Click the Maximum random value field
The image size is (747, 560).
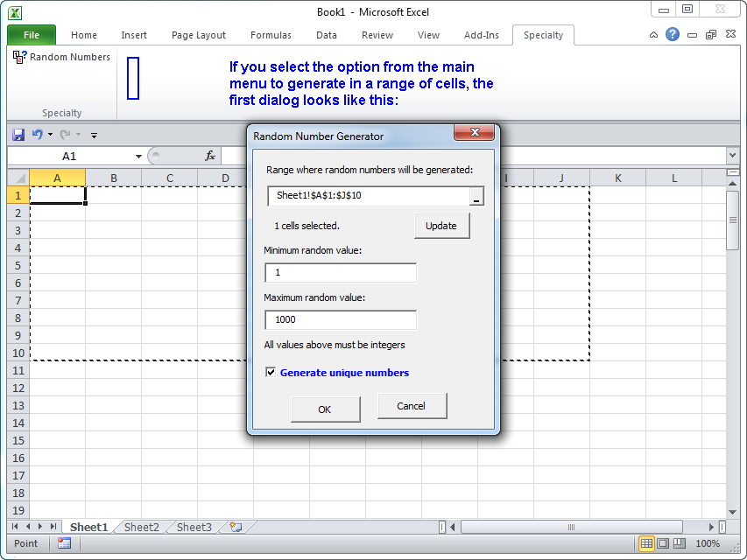point(340,319)
